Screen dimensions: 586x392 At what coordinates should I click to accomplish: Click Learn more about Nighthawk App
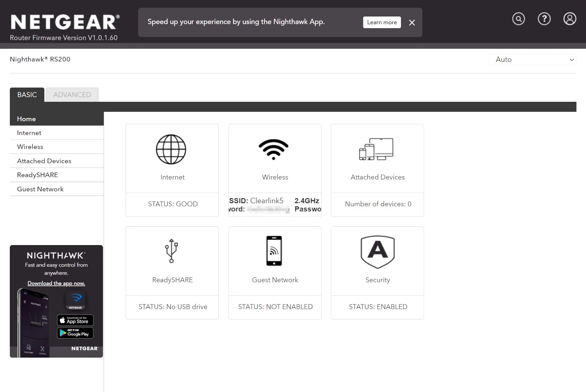pos(382,22)
